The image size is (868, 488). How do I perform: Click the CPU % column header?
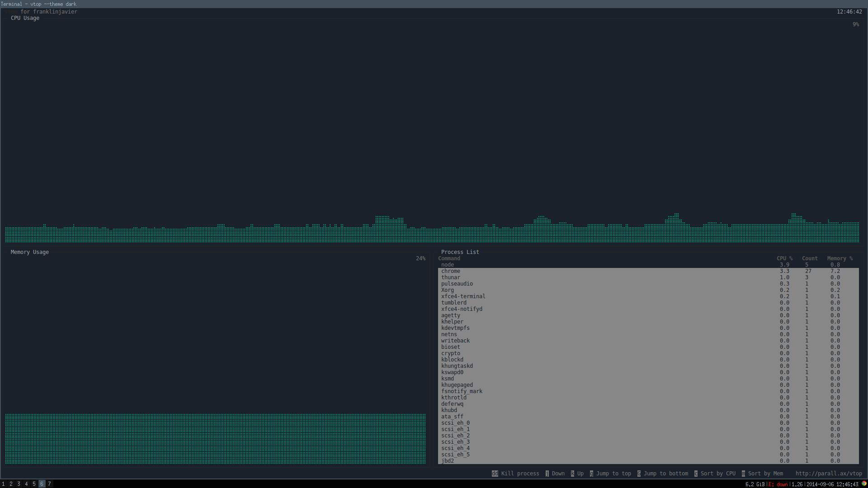(x=784, y=258)
